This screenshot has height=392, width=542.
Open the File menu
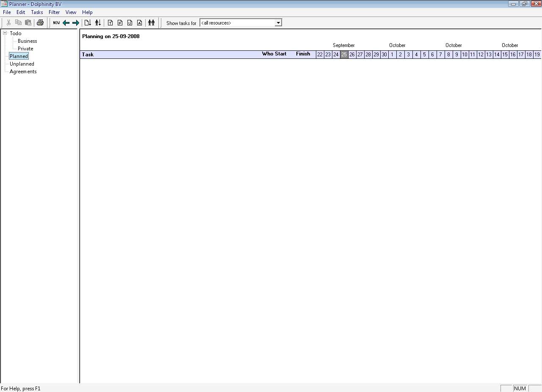(x=7, y=12)
